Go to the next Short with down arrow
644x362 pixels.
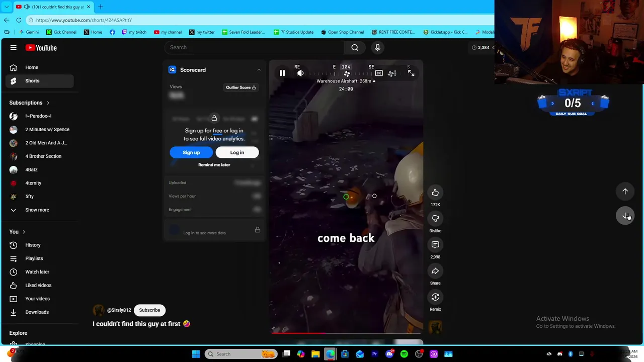(625, 216)
